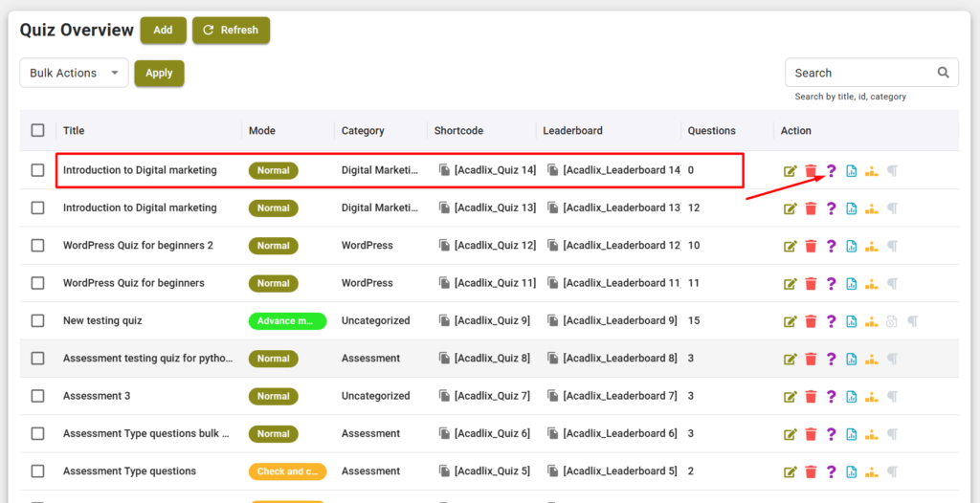Delete the Acadlix_Quiz 13 quiz
Screen dimensions: 980x503
click(x=811, y=208)
